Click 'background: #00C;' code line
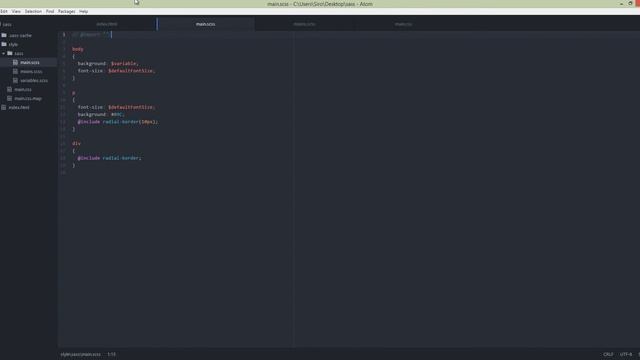The height and width of the screenshot is (360, 640). tap(100, 115)
